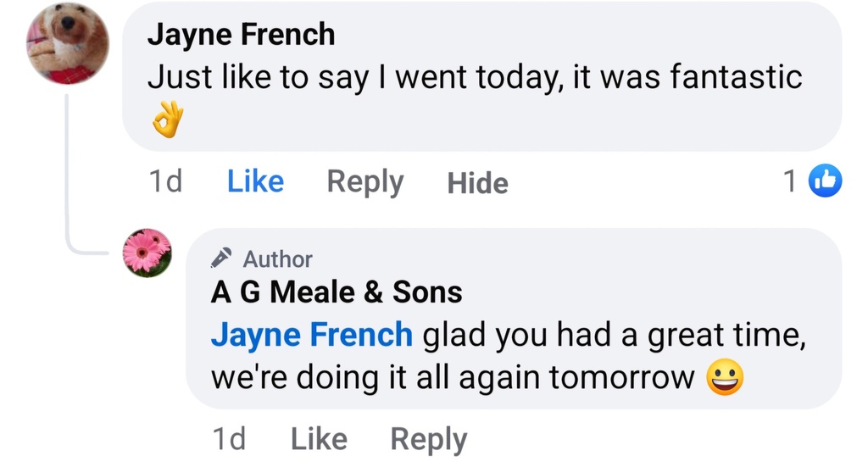Reply to Jayne French's comment

365,182
